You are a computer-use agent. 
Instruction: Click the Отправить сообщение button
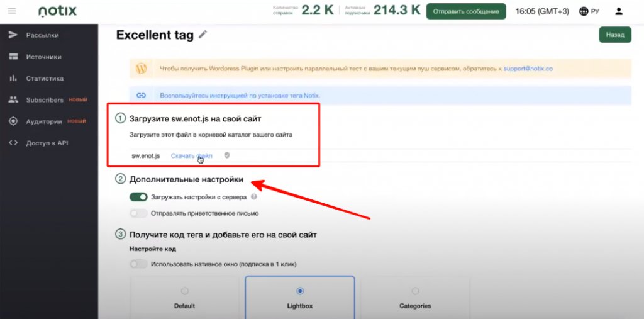[x=465, y=11]
